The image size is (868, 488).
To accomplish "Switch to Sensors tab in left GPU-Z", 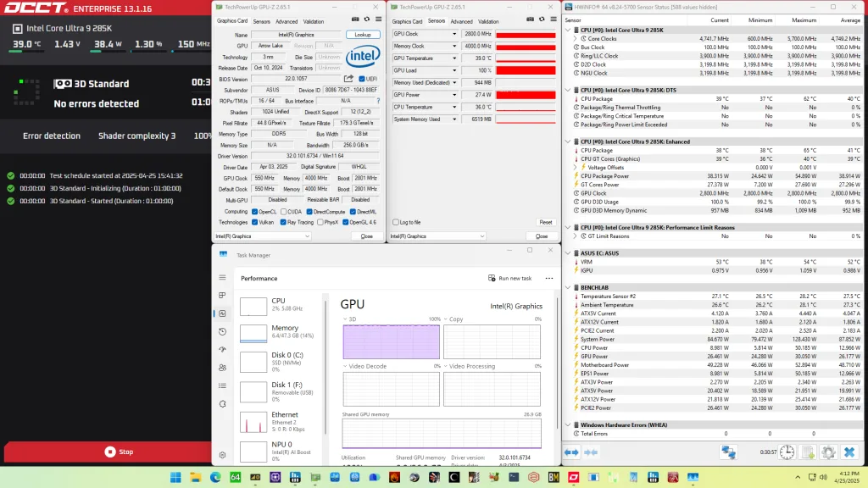I will 261,21.
